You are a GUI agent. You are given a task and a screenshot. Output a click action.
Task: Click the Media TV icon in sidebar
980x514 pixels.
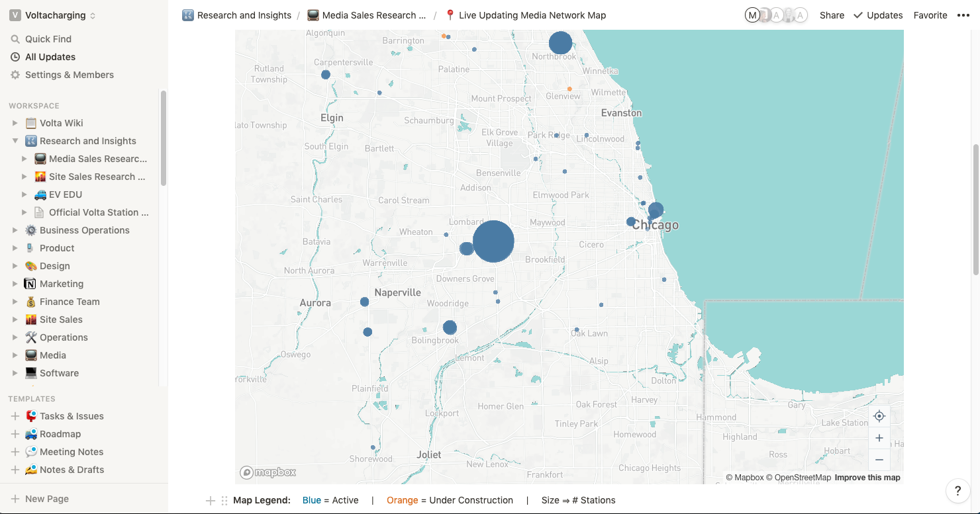(30, 355)
